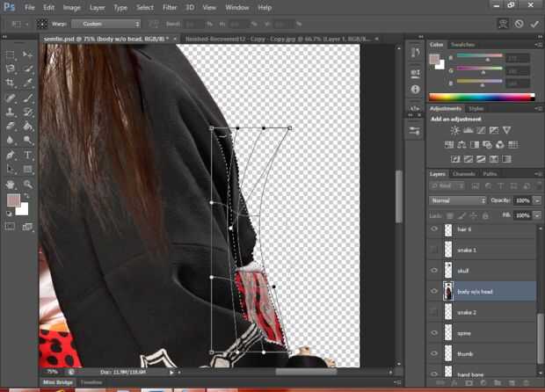This screenshot has width=545, height=392.
Task: Select the Pen tool
Action: coord(10,155)
